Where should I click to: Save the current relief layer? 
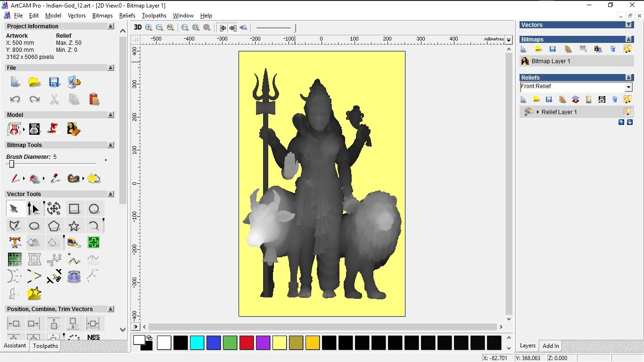[549, 99]
